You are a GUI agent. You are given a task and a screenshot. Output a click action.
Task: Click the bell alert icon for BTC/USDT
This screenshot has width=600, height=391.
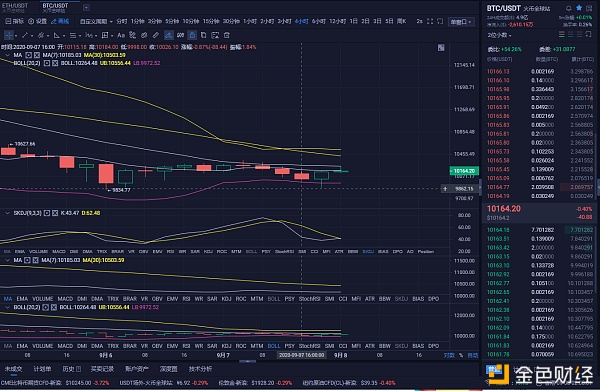(x=569, y=8)
